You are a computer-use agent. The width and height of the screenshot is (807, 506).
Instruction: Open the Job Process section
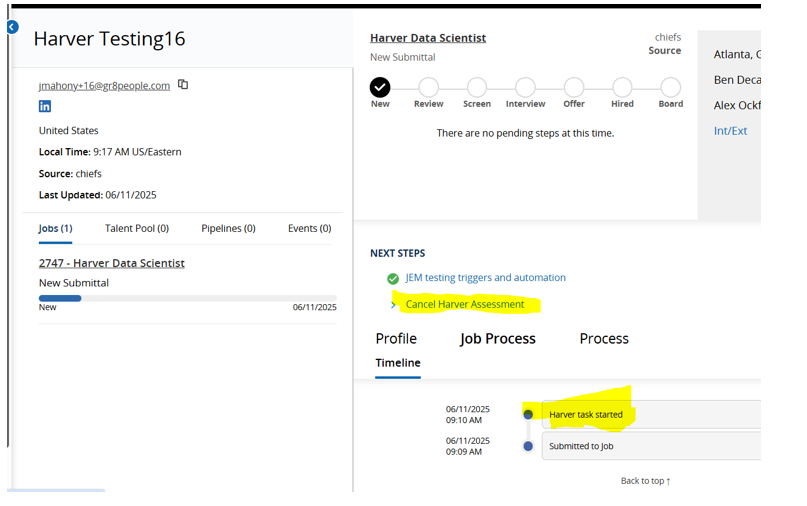pyautogui.click(x=497, y=339)
